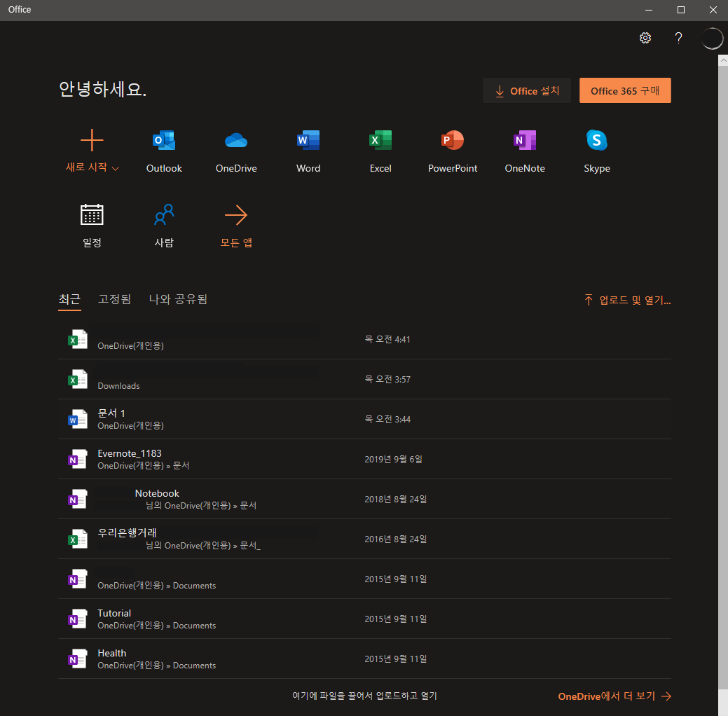Click OneNote icon of Tutorial row
The image size is (728, 716).
[78, 619]
